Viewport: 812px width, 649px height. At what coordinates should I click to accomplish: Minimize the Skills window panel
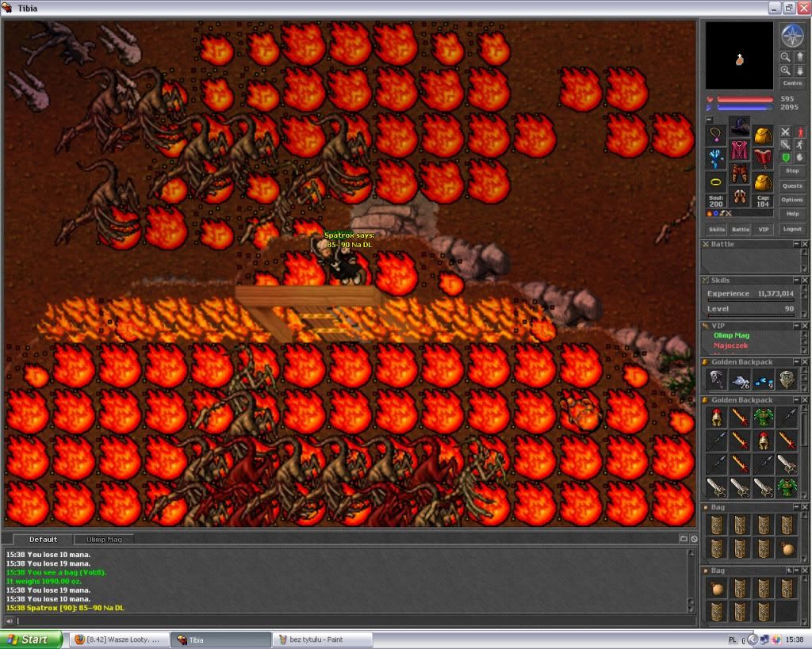point(796,281)
